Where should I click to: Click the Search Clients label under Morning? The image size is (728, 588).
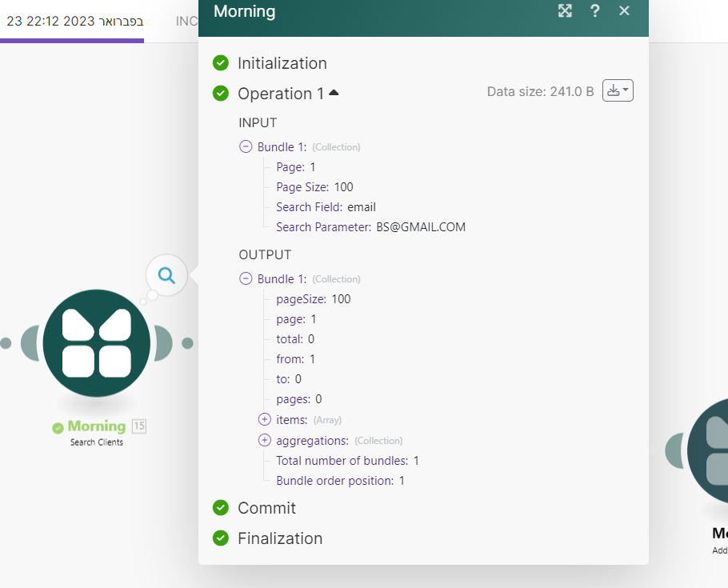click(96, 442)
